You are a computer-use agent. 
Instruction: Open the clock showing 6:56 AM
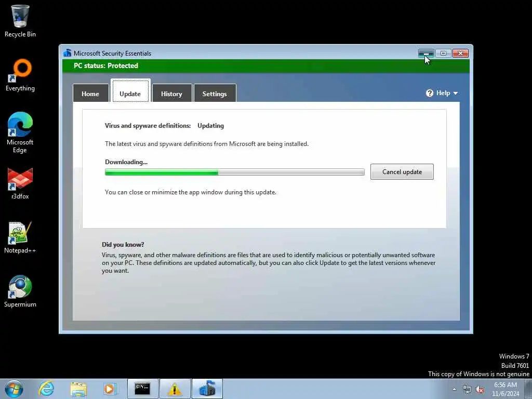tap(506, 389)
